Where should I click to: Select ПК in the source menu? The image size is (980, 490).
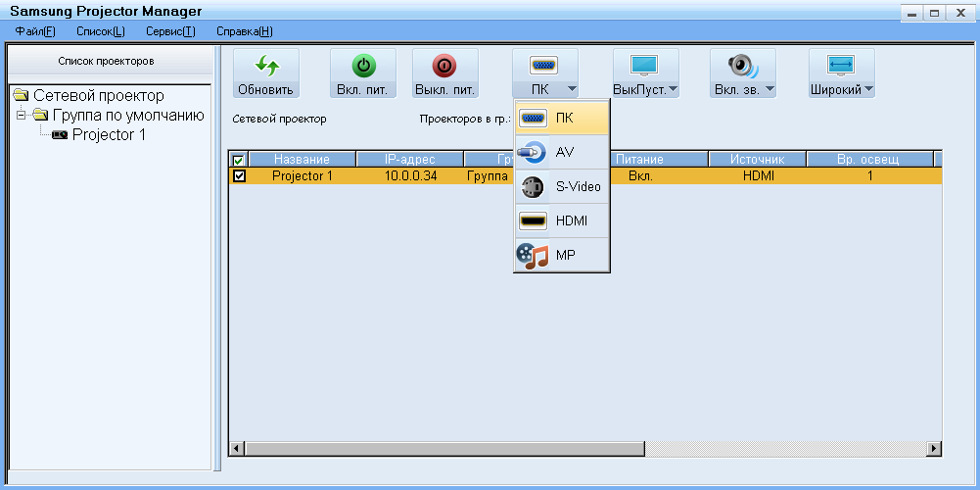(561, 119)
